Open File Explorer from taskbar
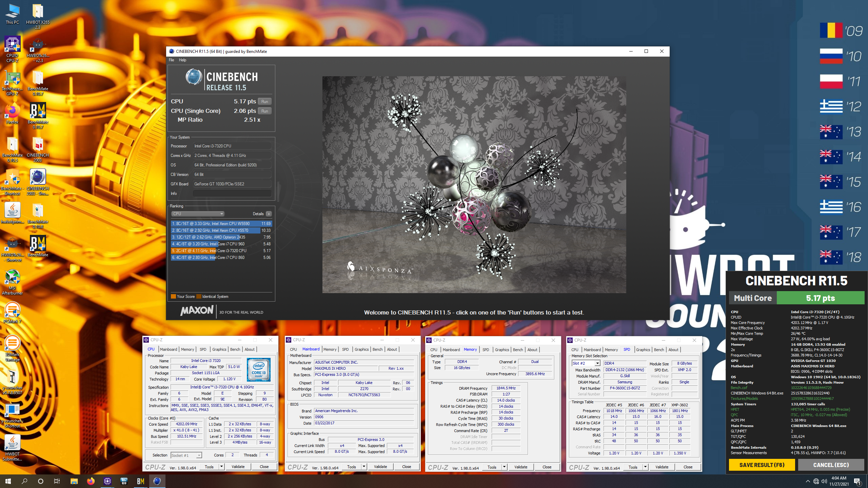868x488 pixels. coord(74,481)
